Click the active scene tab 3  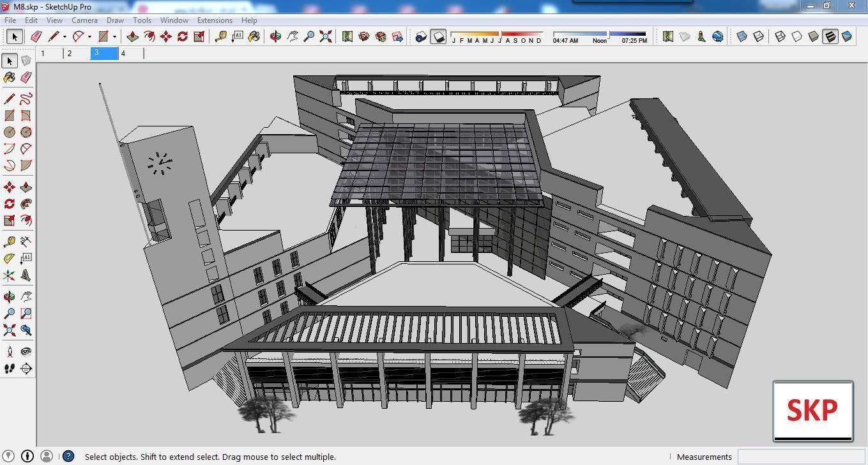[104, 54]
